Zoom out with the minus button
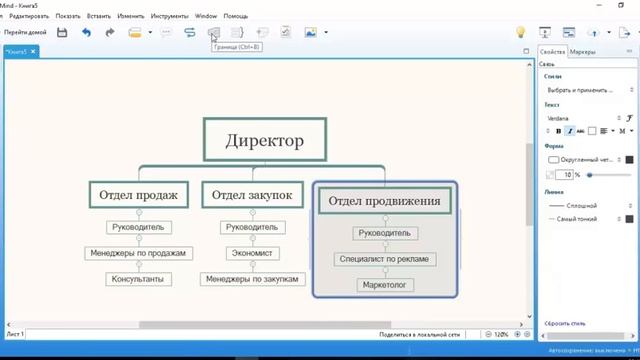Image resolution: width=640 pixels, height=360 pixels. pyautogui.click(x=488, y=334)
